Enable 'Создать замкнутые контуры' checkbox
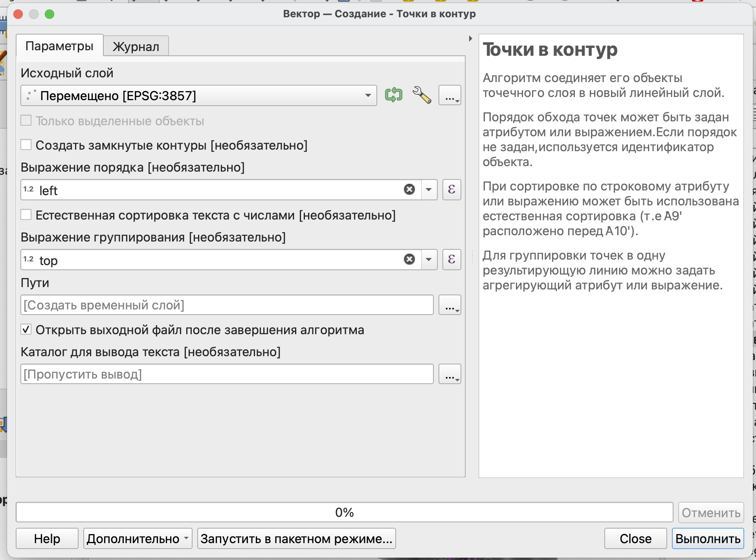This screenshot has height=560, width=756. (x=26, y=145)
